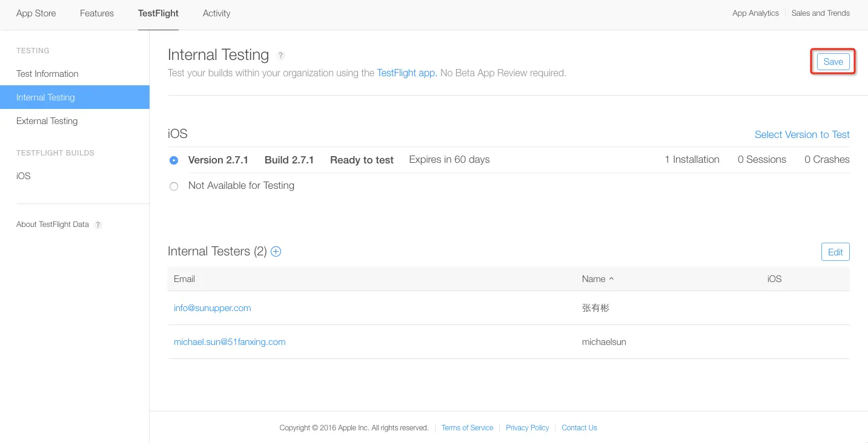Click the iOS column header in testers table
868x443 pixels.
tap(774, 279)
